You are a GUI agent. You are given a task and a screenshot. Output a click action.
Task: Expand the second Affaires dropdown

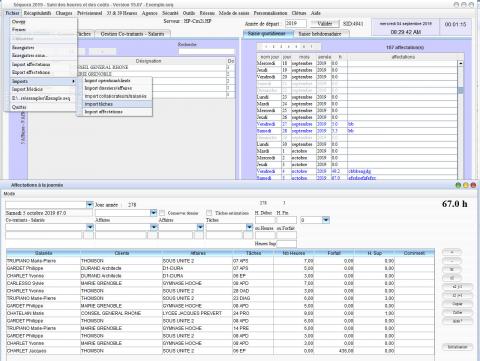click(x=200, y=227)
